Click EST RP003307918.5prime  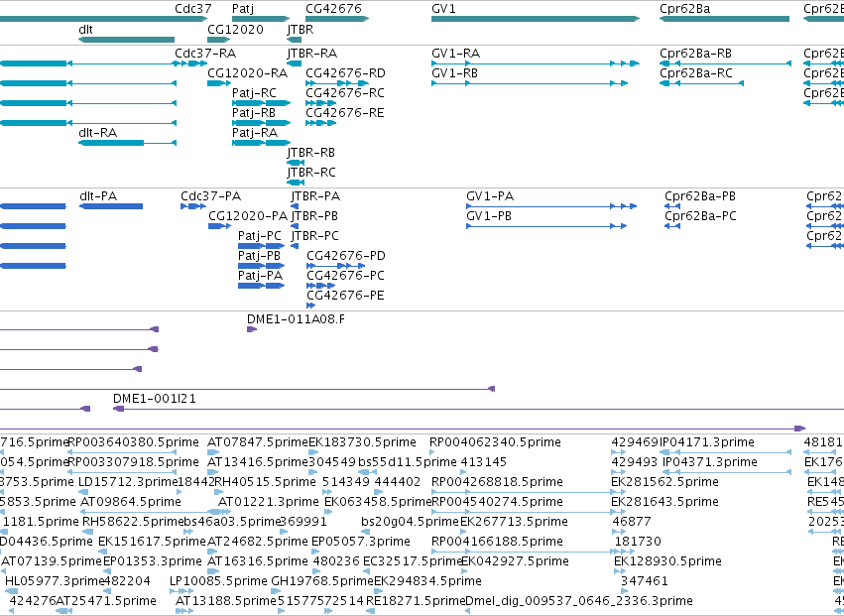click(134, 462)
